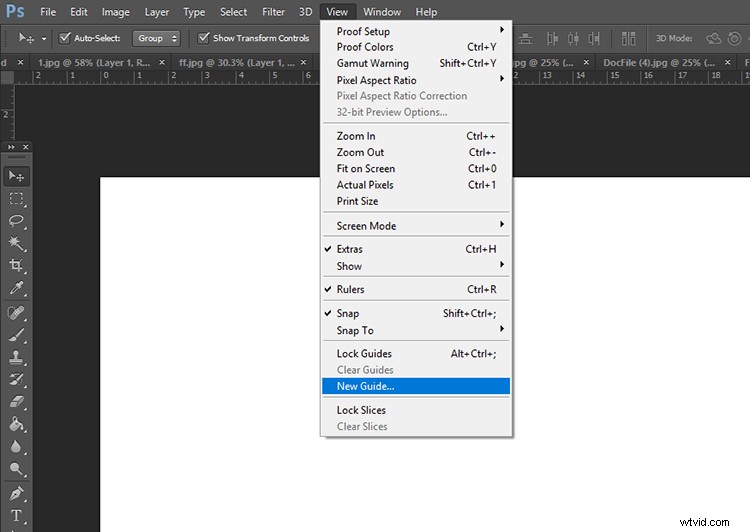Select the Move tool in the toolbox
The width and height of the screenshot is (750, 532).
16,177
